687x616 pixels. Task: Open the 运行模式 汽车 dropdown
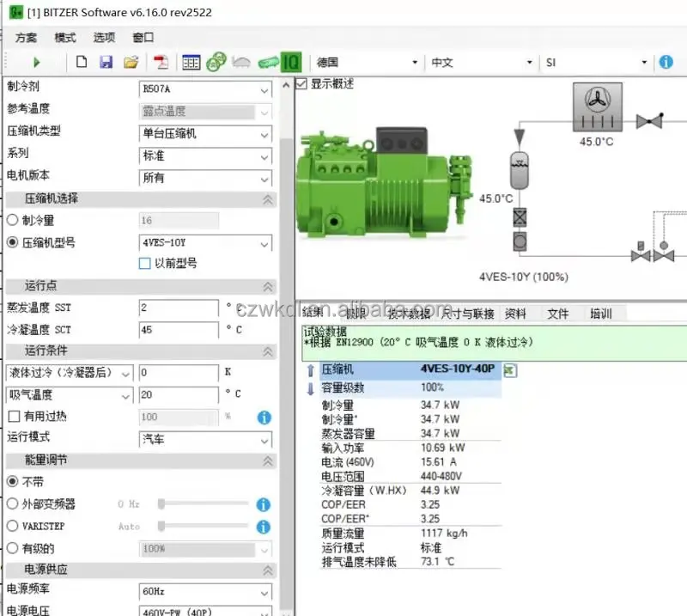(x=205, y=439)
